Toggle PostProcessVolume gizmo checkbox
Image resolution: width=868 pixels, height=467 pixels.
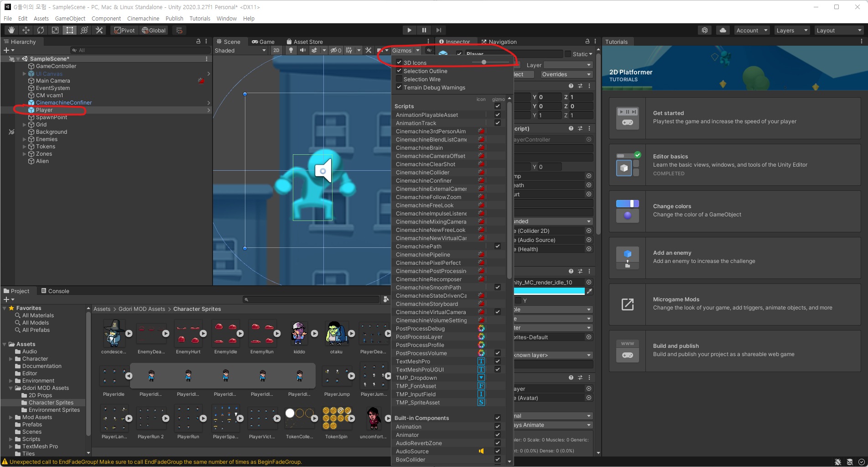(498, 353)
